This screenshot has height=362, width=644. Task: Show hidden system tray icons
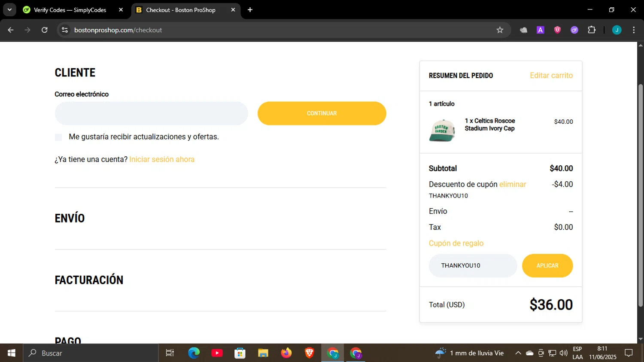pyautogui.click(x=518, y=353)
